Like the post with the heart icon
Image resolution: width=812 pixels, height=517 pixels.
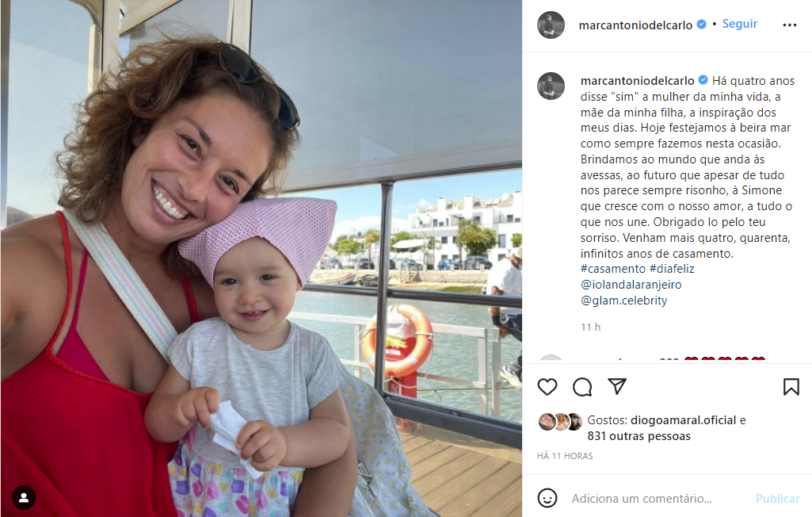547,387
